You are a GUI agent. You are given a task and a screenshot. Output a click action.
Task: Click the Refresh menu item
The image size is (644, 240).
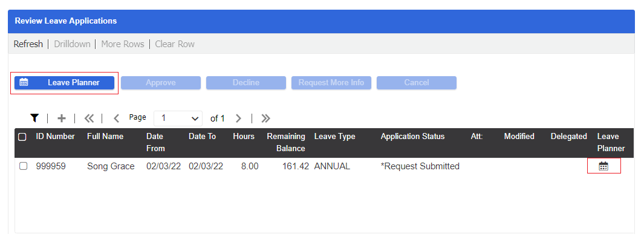coord(28,44)
